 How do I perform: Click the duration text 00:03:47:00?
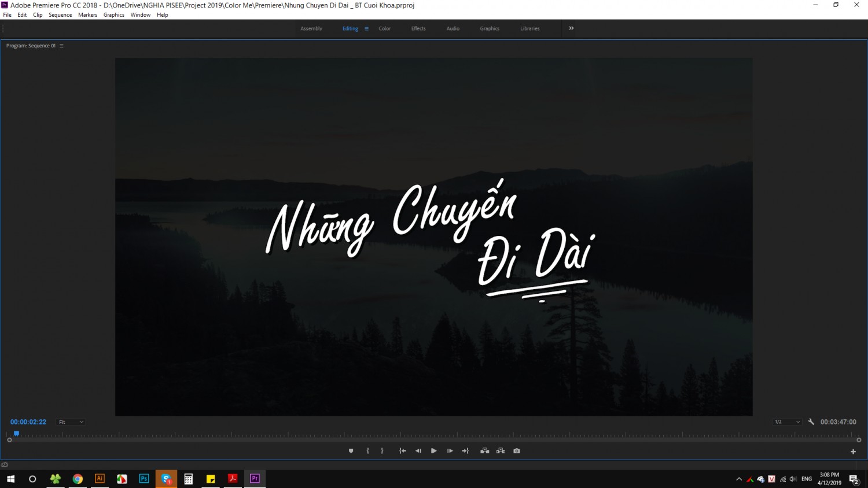tap(838, 422)
